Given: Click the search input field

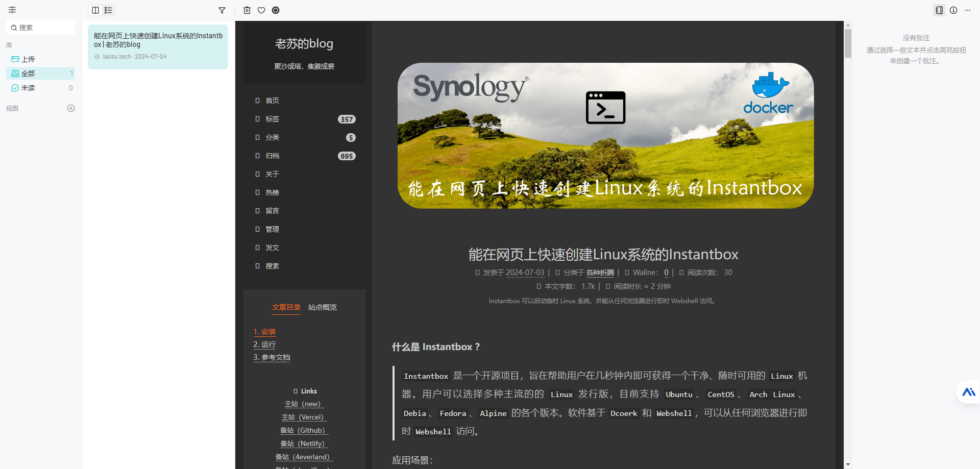Looking at the screenshot, I should click(x=41, y=28).
